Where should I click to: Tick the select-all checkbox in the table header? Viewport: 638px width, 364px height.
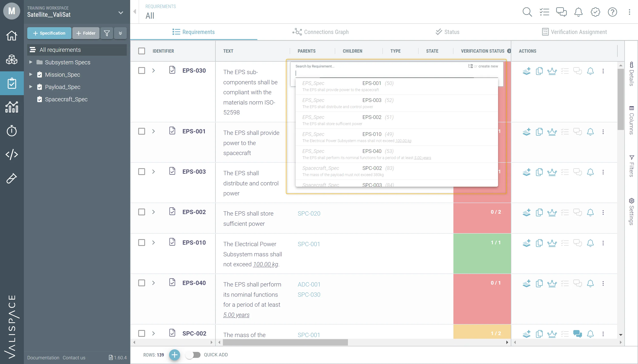click(142, 51)
